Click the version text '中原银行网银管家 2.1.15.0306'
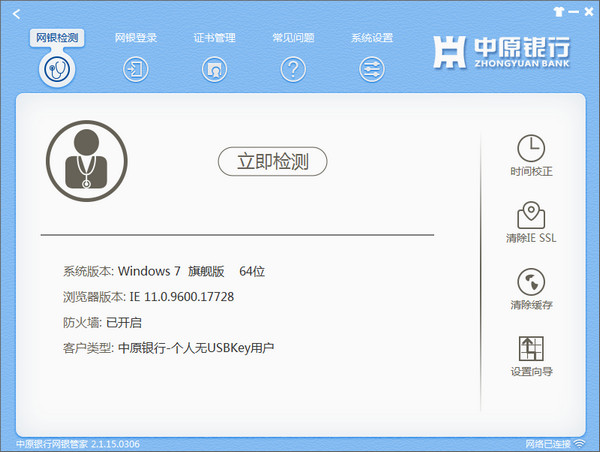600x452 pixels. [78, 444]
